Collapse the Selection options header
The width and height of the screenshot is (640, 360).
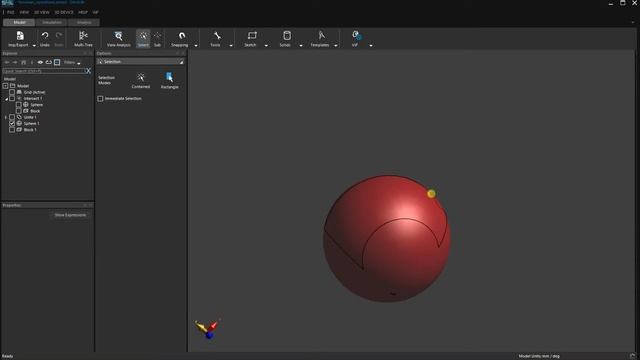click(181, 62)
